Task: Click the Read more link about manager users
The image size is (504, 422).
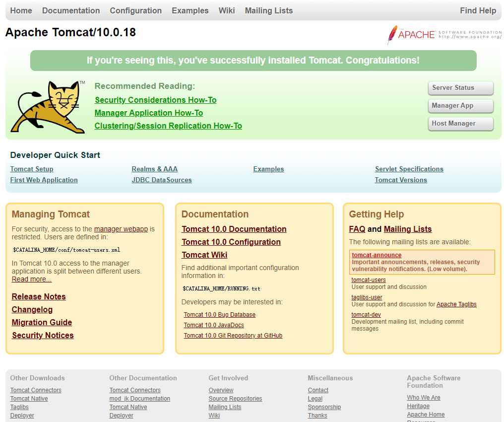Action: tap(31, 279)
